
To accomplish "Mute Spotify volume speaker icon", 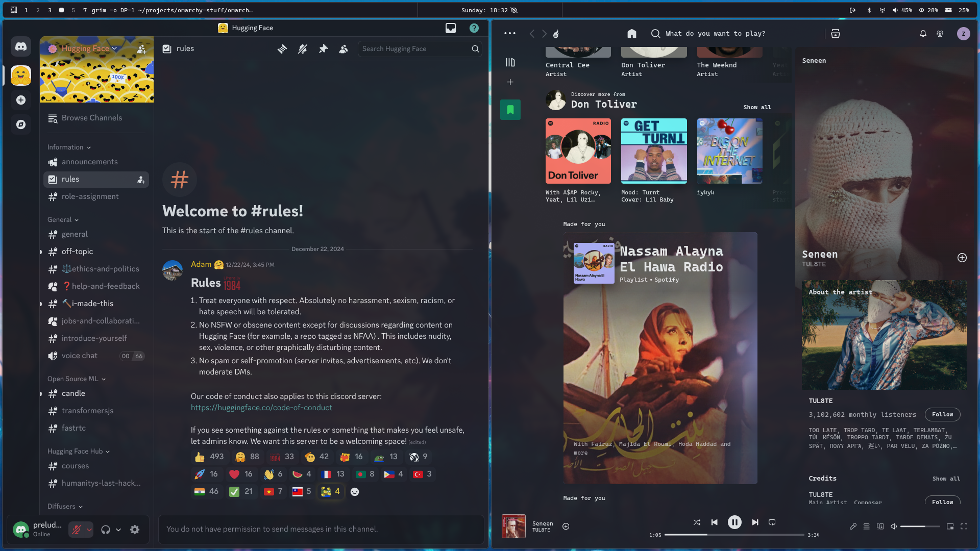I will pos(894,527).
